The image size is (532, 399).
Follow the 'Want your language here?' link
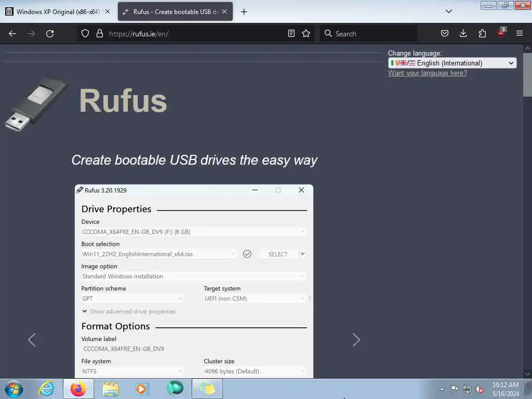click(428, 73)
